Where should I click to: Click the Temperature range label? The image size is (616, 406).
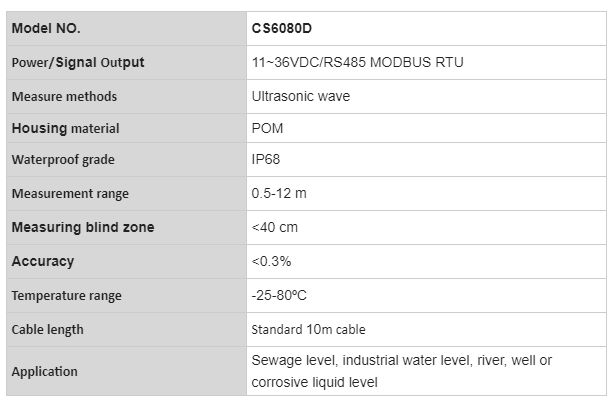click(66, 296)
